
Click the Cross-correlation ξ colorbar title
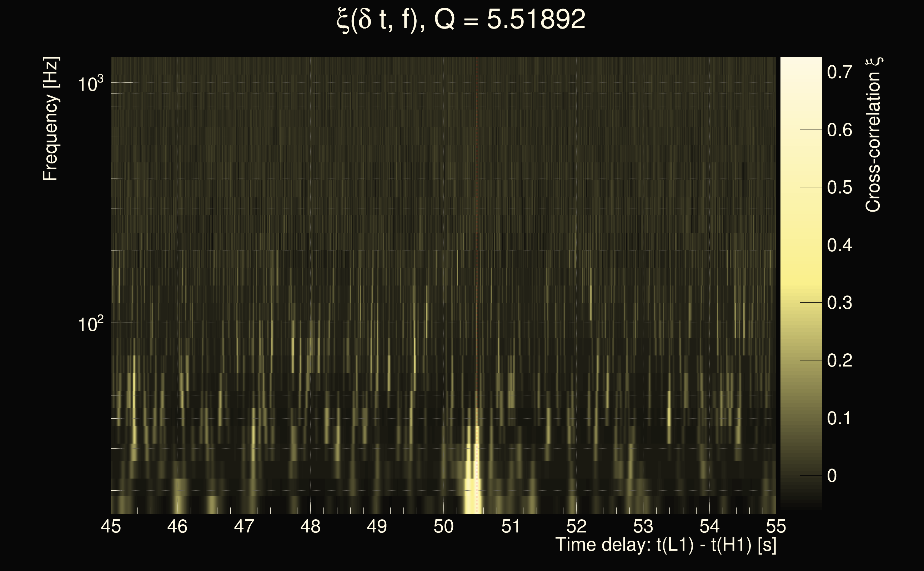(873, 134)
